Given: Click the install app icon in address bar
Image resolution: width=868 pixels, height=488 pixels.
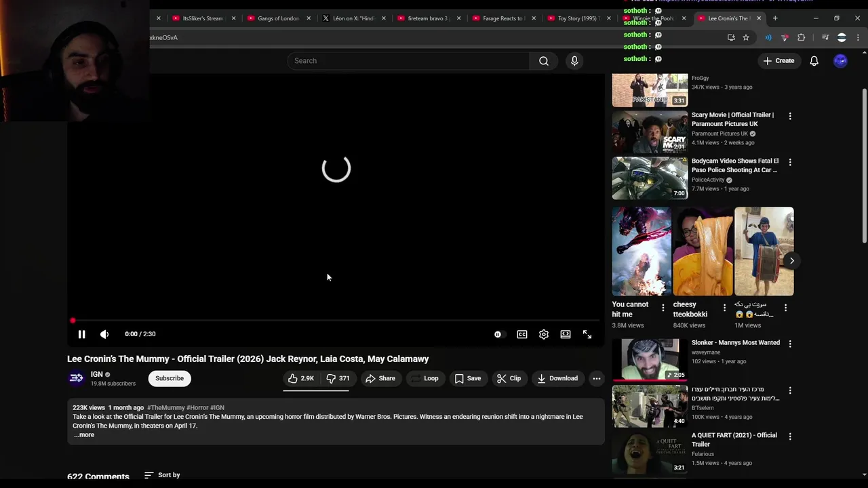Looking at the screenshot, I should coord(731,37).
